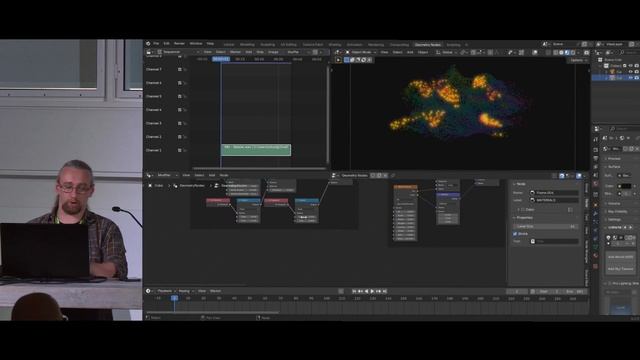Toggle visibility eye of the Collection row
The width and height of the screenshot is (640, 360).
coord(631,65)
